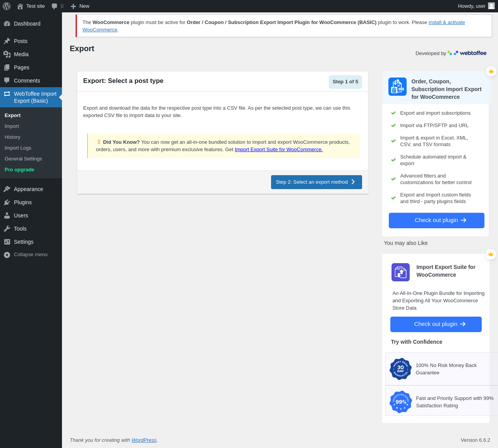The height and width of the screenshot is (448, 498).
Task: Click the lightbulb icon beside Did You Know
Action: click(99, 141)
